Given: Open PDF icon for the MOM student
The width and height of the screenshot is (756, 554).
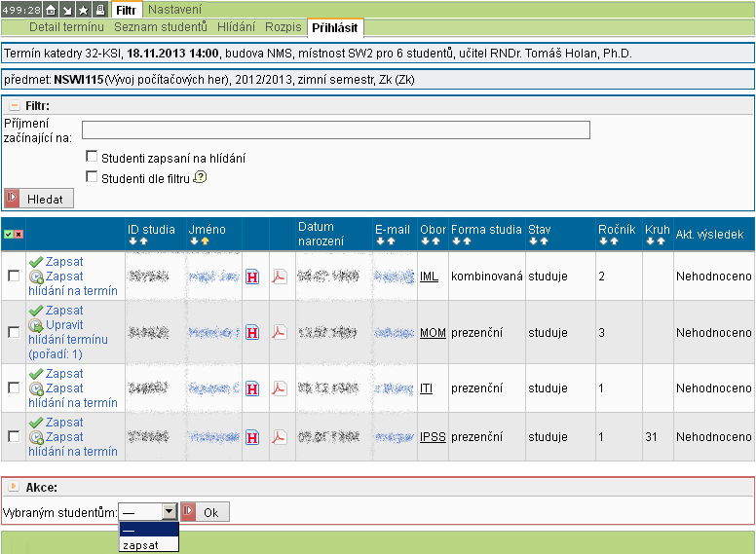Looking at the screenshot, I should [x=280, y=333].
